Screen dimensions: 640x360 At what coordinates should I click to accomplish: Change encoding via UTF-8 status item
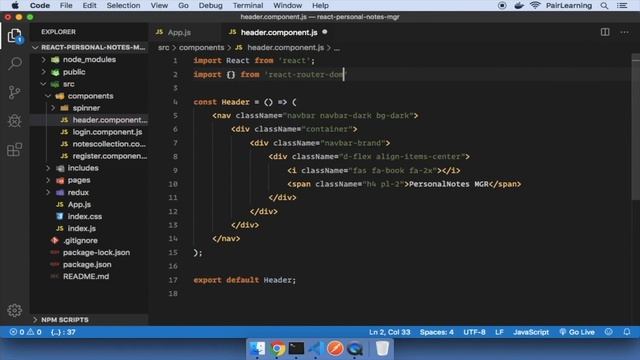click(474, 332)
